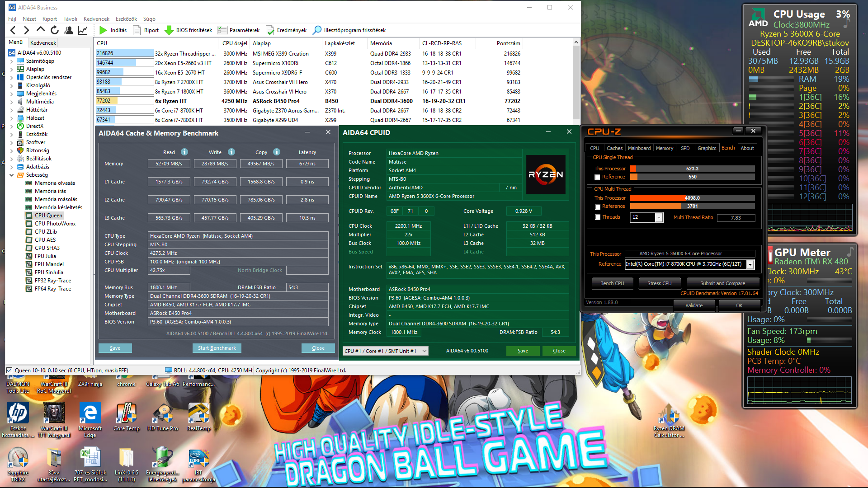Screen dimensions: 868x488
Task: Open Sapphire TRIXX desktop icon
Action: (x=18, y=465)
